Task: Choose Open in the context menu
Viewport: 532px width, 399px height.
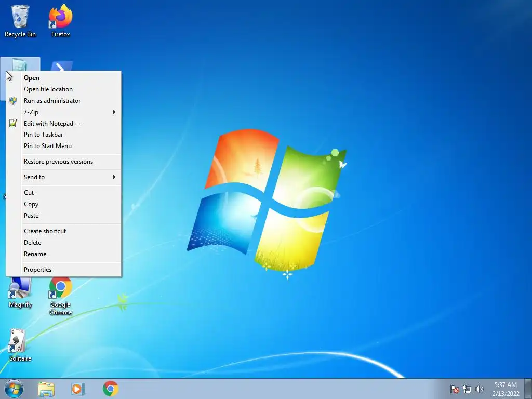Action: (64, 78)
